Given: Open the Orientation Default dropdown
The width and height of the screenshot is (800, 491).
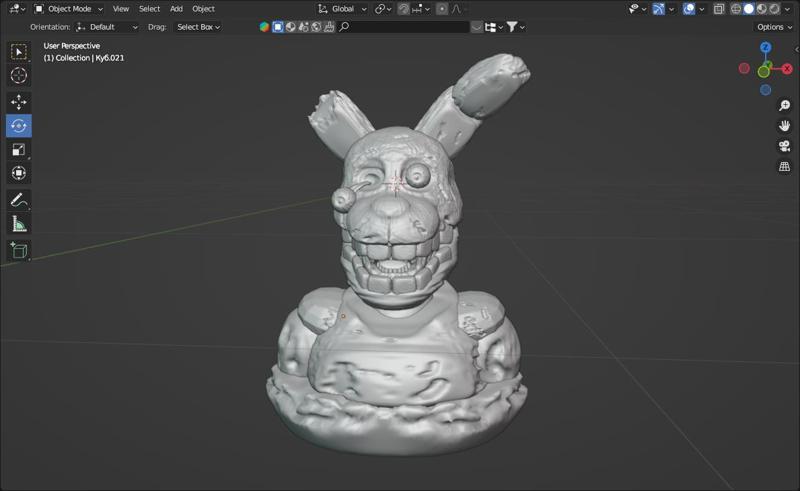Looking at the screenshot, I should point(107,27).
